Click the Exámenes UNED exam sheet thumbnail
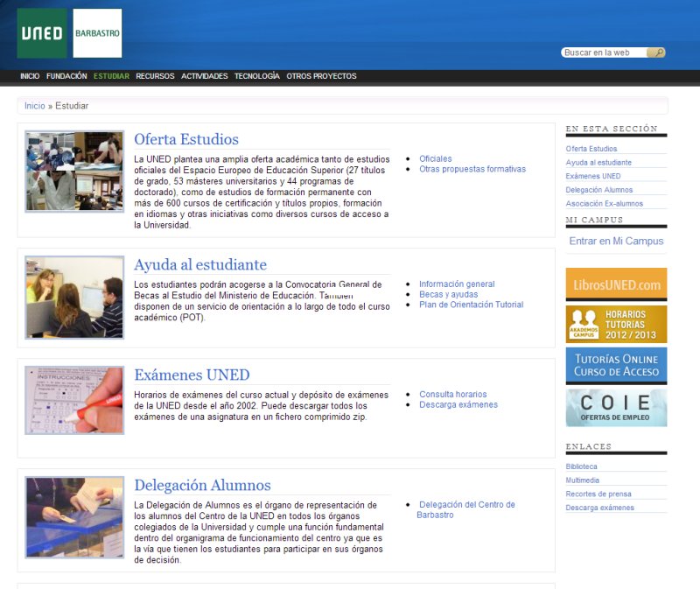Viewport: 700px width, 589px height. click(74, 400)
